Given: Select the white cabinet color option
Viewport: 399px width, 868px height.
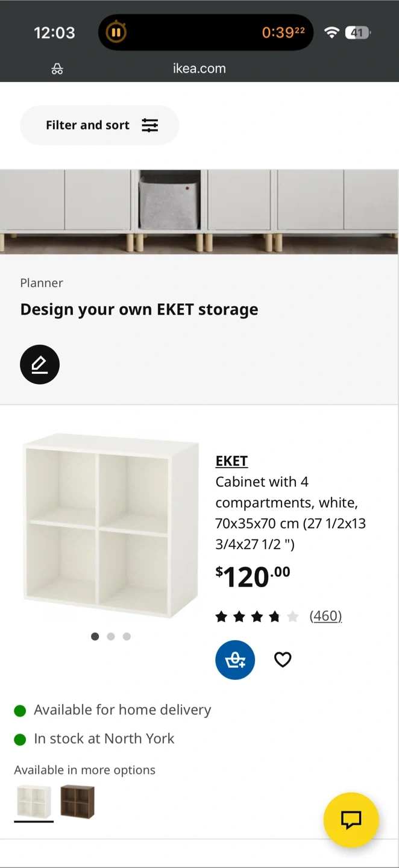Looking at the screenshot, I should (34, 802).
